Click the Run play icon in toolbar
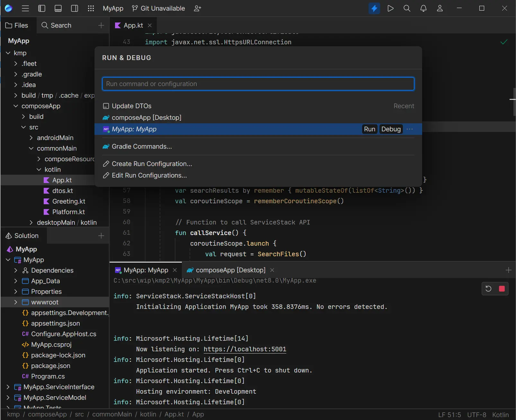This screenshot has width=516, height=420. pos(390,8)
